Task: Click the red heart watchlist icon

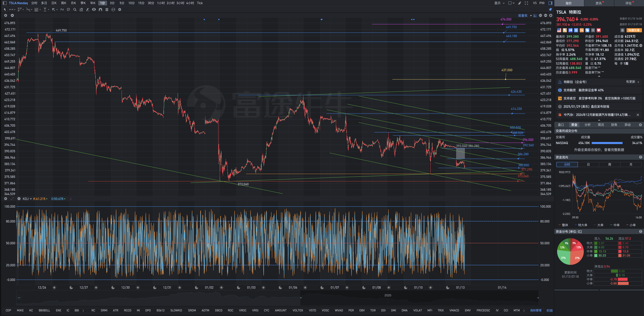Action: [599, 30]
